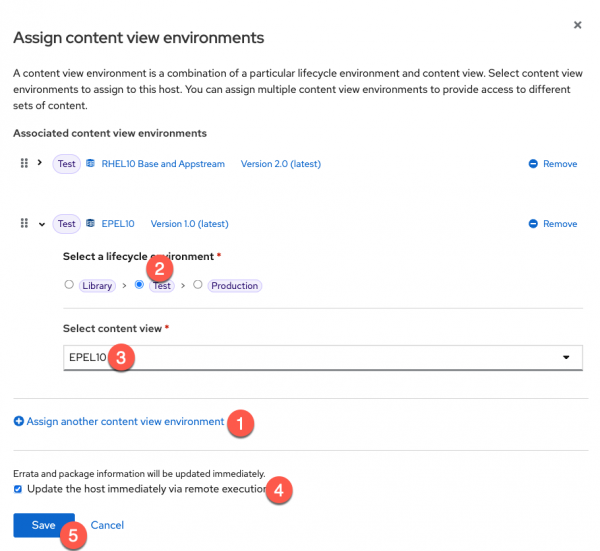The image size is (600, 551).
Task: Grab the drag handle of the EPEL10 row
Action: (24, 223)
